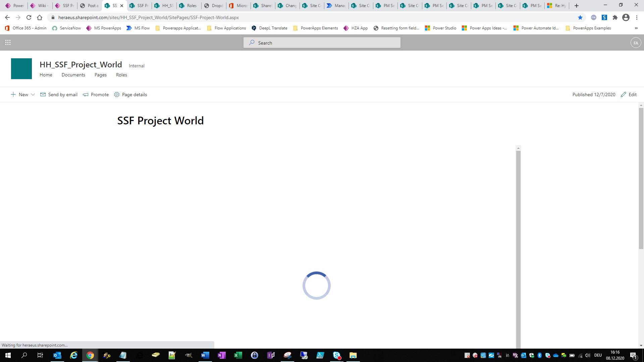Viewport: 644px width, 362px height.
Task: Open Windows Start menu
Action: click(8, 355)
